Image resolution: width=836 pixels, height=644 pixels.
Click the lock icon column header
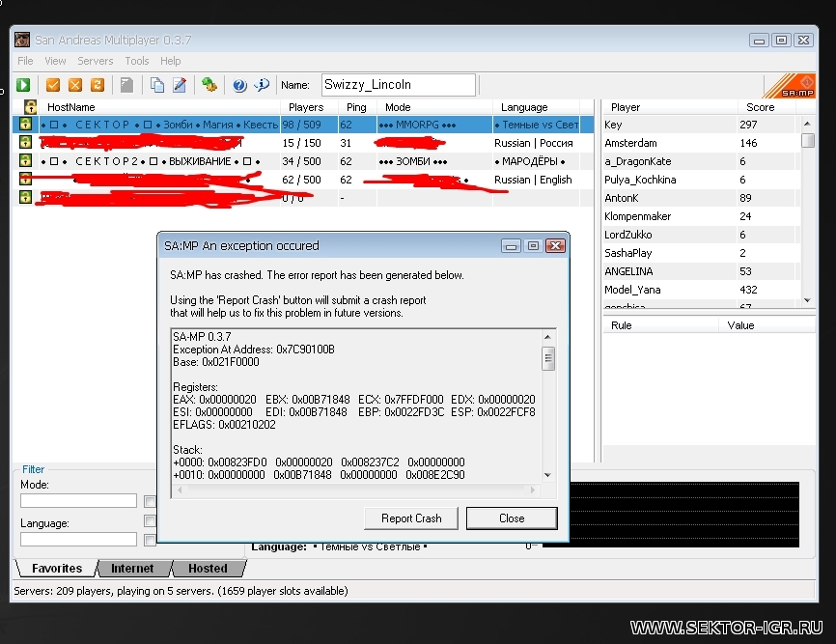[x=30, y=106]
